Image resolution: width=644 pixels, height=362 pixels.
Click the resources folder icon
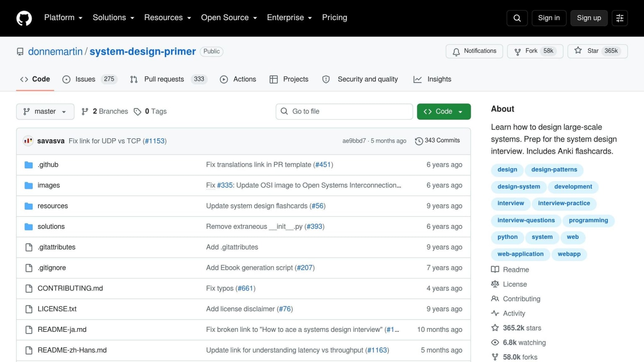(x=29, y=206)
